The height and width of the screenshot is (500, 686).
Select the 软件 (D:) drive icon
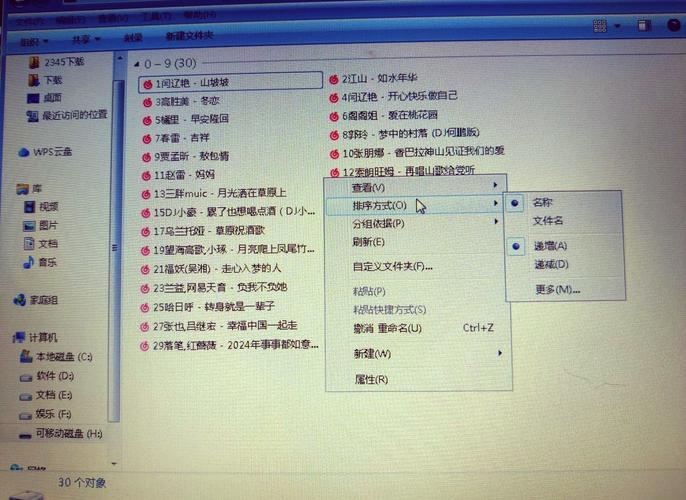point(26,377)
